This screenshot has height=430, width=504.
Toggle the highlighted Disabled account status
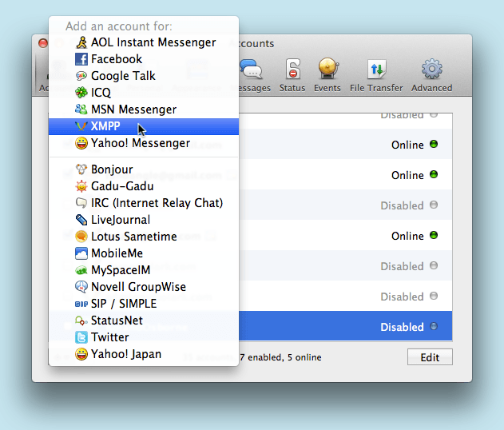point(434,327)
